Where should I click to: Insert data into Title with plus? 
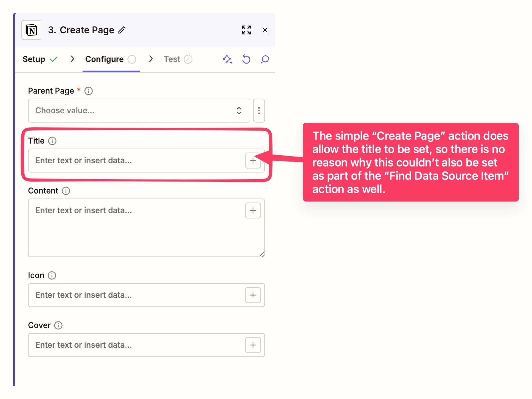pyautogui.click(x=253, y=161)
